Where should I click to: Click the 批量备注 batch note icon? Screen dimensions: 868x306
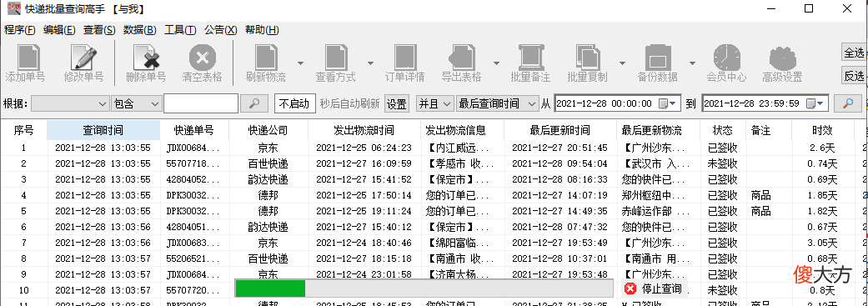pos(530,58)
